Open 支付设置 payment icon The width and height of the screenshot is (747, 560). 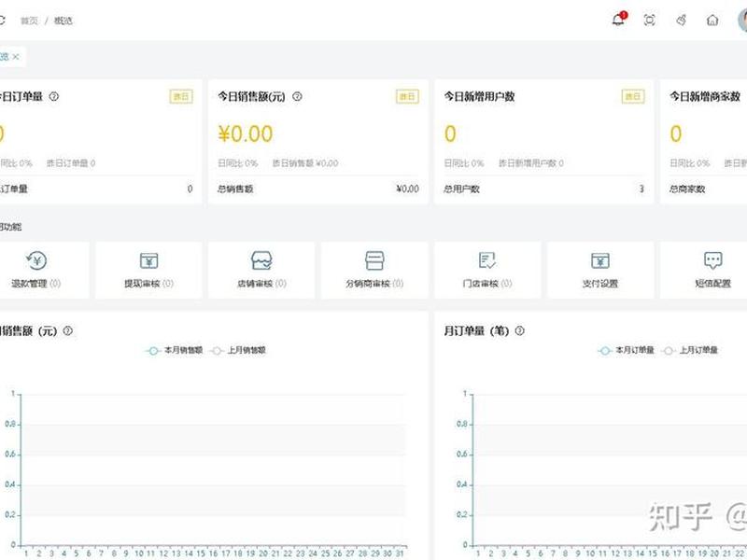[600, 260]
